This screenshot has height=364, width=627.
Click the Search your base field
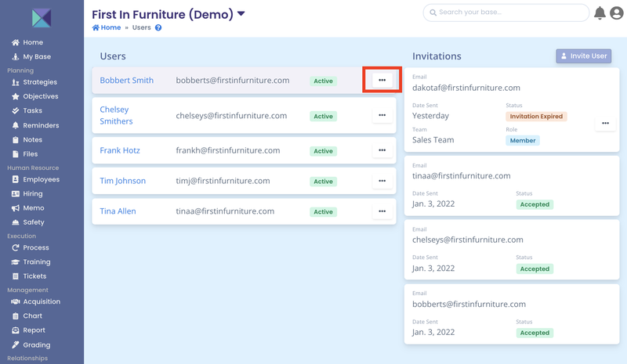tap(506, 13)
